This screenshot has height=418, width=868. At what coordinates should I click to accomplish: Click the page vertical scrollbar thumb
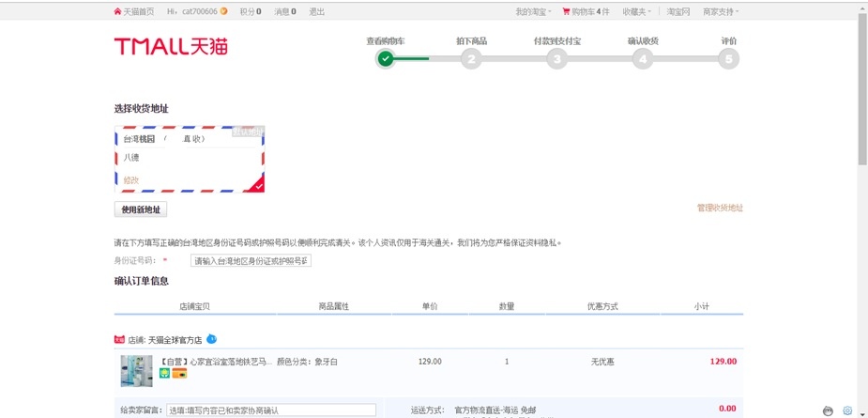[862, 88]
